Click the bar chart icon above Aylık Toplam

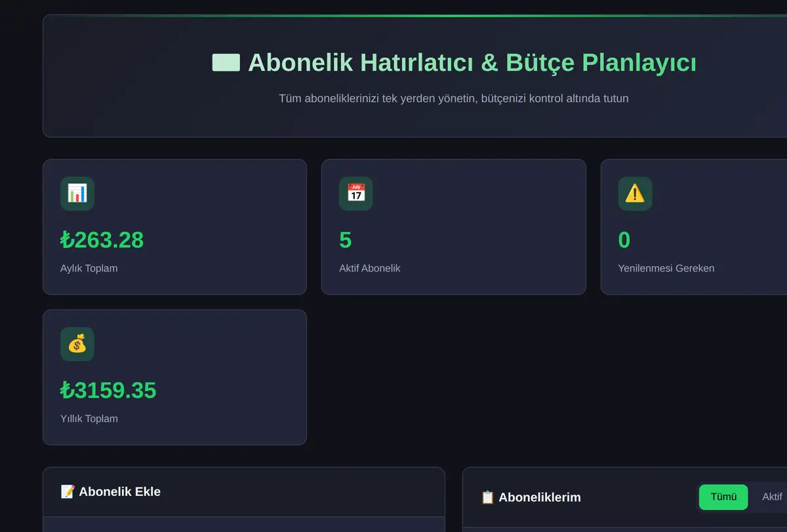(77, 194)
